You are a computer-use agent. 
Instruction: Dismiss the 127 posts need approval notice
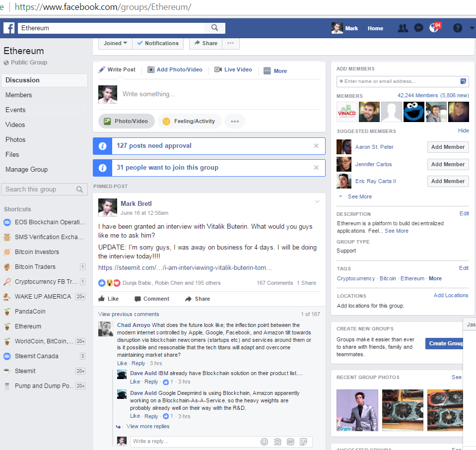coord(316,146)
